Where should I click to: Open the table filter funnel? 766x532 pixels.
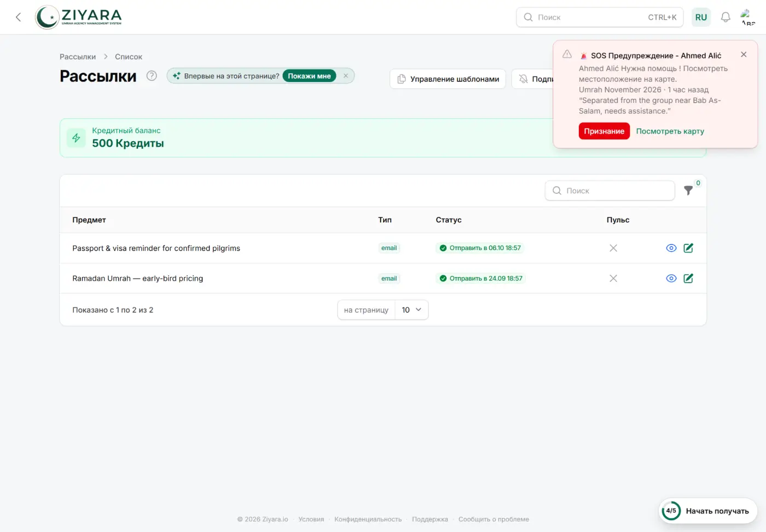[x=689, y=190]
